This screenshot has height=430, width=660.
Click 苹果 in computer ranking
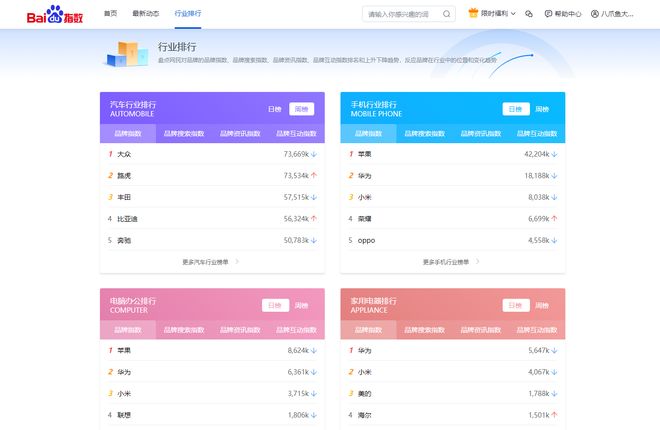point(124,350)
